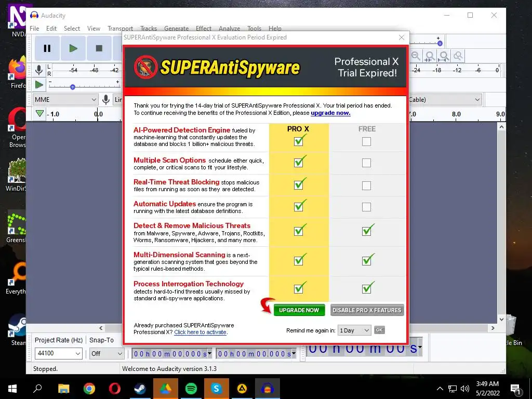The height and width of the screenshot is (399, 532).
Task: Click the Audacity taskbar icon
Action: click(x=268, y=389)
